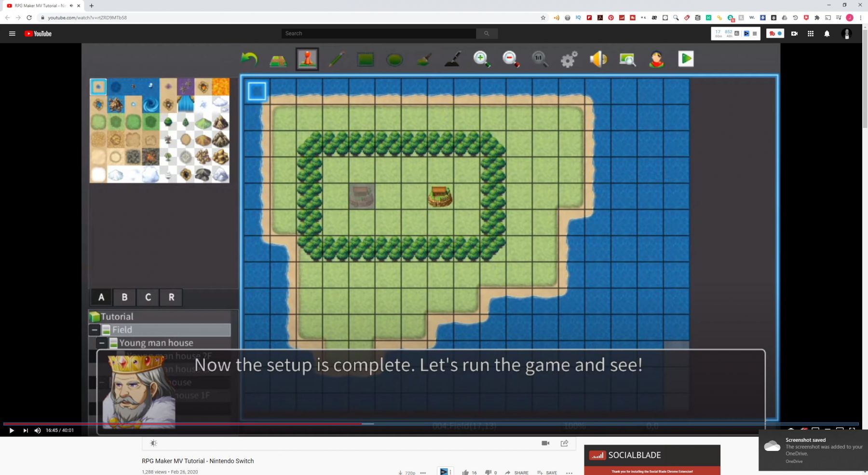Screen dimensions: 868x475
Task: Open the gear settings icon in the toolbar
Action: click(569, 59)
